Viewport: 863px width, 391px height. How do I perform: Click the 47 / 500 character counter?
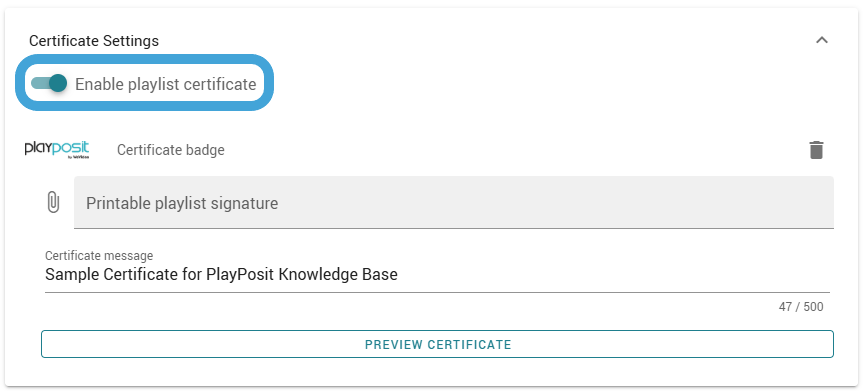(801, 307)
